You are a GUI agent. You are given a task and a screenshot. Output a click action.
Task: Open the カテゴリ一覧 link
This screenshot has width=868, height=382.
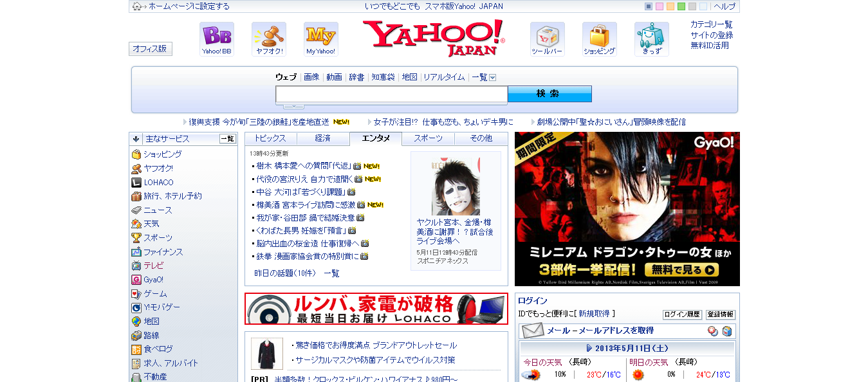click(x=712, y=24)
